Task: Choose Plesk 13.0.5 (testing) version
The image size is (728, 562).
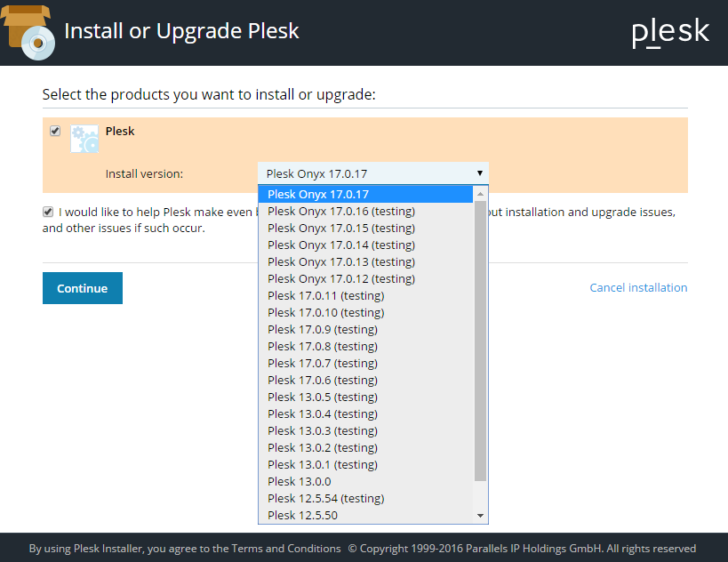Action: click(323, 397)
